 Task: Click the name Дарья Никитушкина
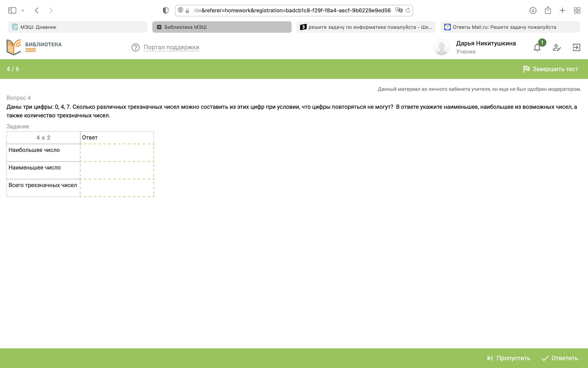[x=486, y=43]
